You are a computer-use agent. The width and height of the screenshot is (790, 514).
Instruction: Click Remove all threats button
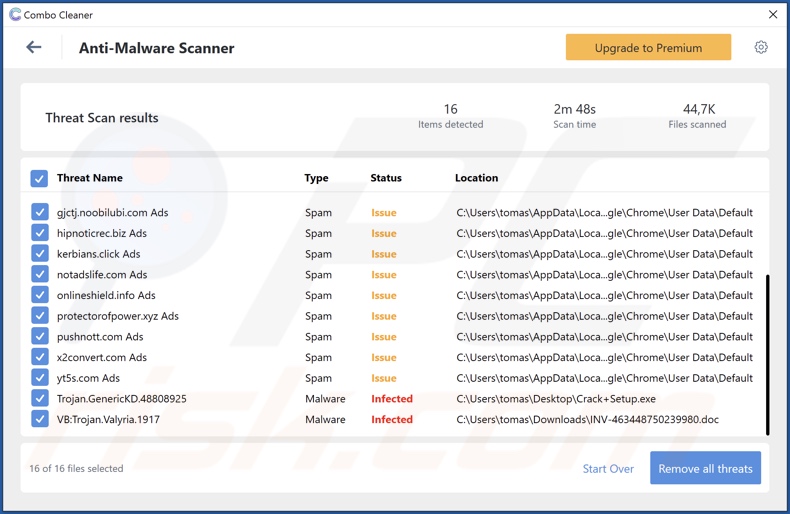point(705,468)
